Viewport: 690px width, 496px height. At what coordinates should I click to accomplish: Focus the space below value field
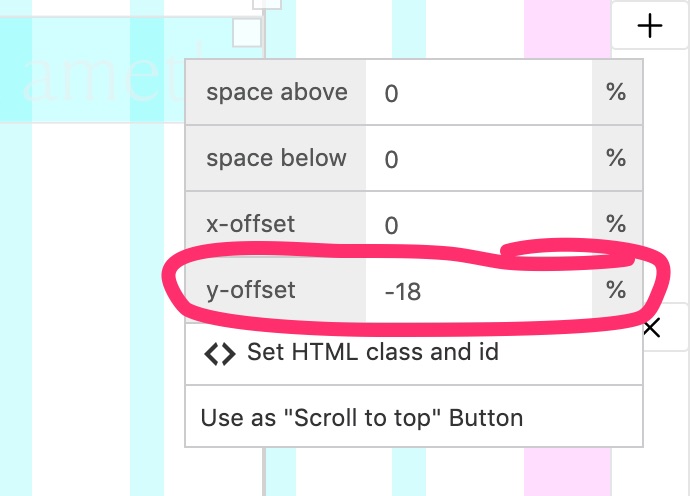[x=478, y=159]
